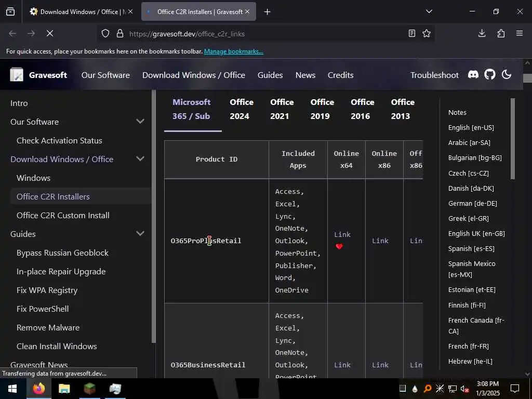Open Remove Malware guide

coord(48,327)
